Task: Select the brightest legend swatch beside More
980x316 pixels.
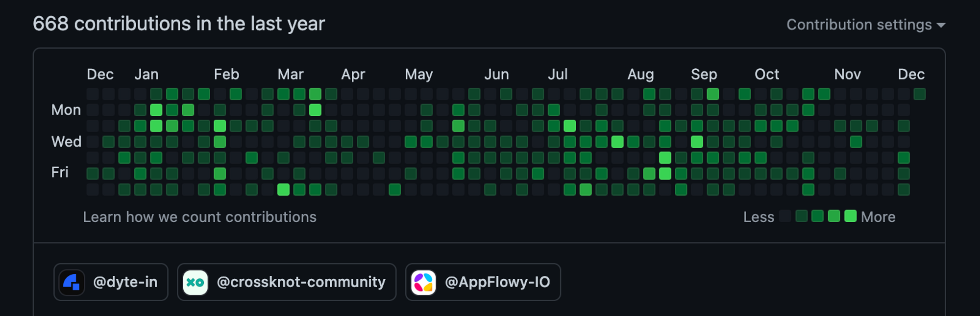Action: click(x=851, y=216)
